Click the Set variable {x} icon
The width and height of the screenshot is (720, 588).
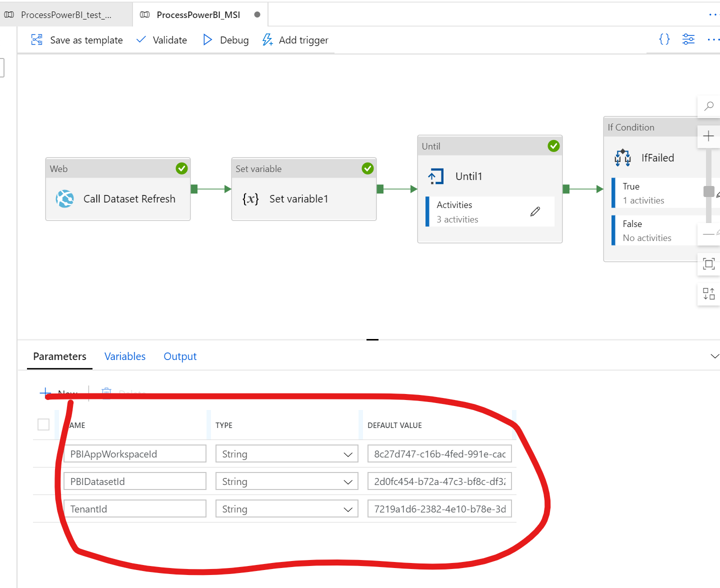click(250, 199)
